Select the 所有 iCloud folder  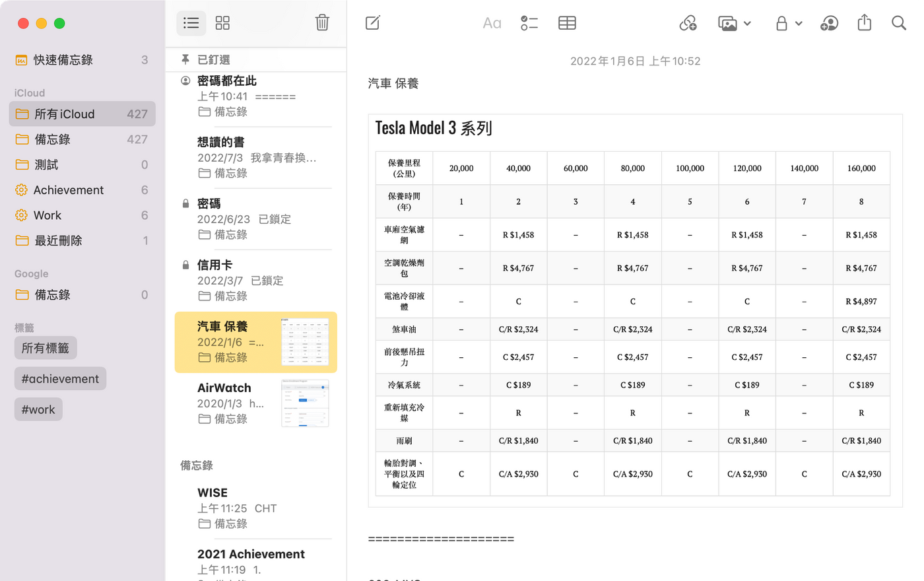coord(82,114)
